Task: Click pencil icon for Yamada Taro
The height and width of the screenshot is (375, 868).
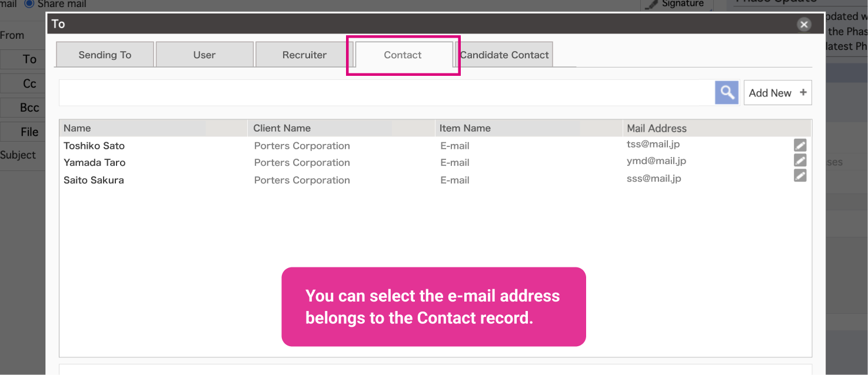Action: 800,160
